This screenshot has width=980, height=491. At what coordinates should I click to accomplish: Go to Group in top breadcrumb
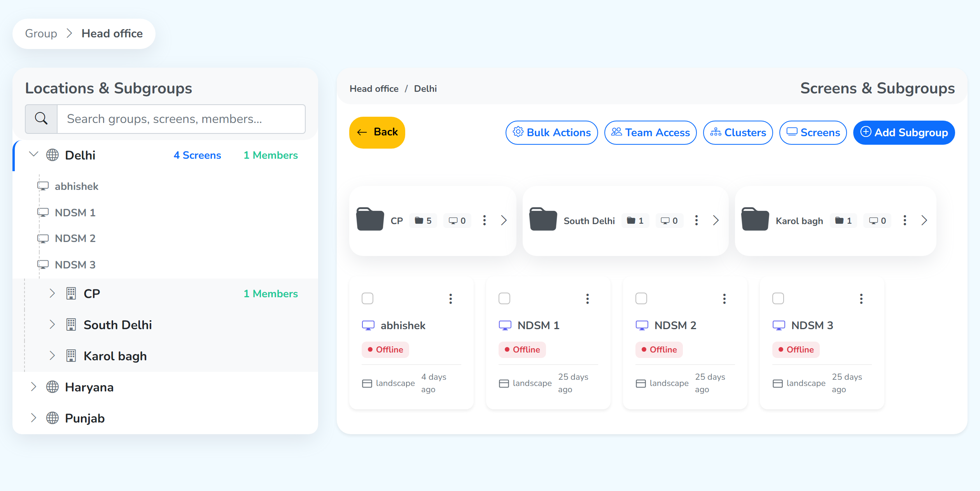pyautogui.click(x=41, y=33)
